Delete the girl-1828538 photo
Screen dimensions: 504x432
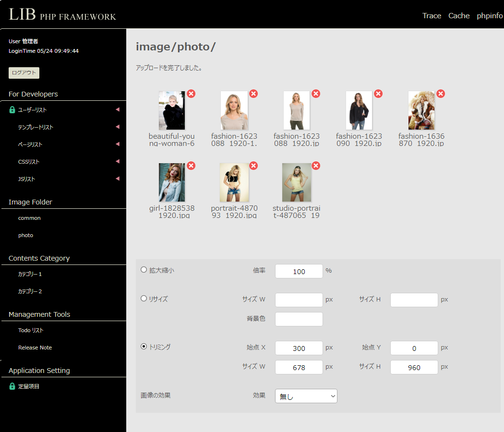point(191,166)
